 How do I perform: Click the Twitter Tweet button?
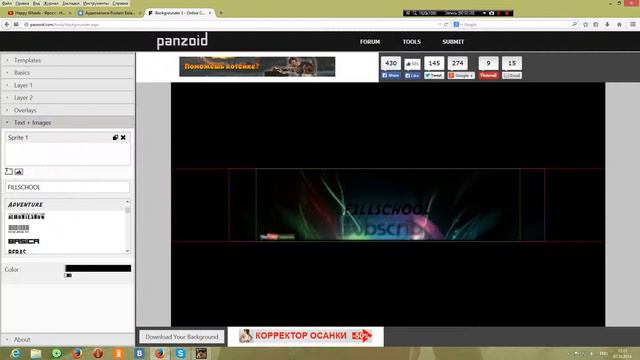coord(434,76)
